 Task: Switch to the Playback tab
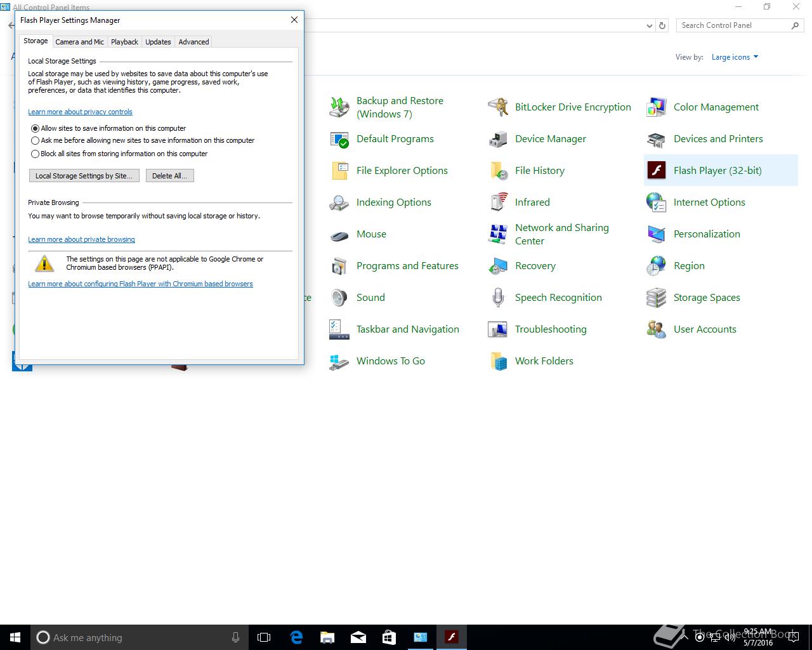pyautogui.click(x=124, y=42)
